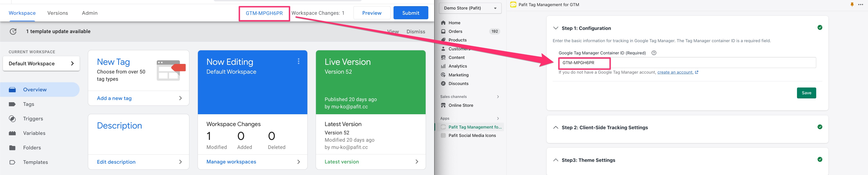The width and height of the screenshot is (868, 175).
Task: Click the pin icon in app header
Action: click(852, 5)
